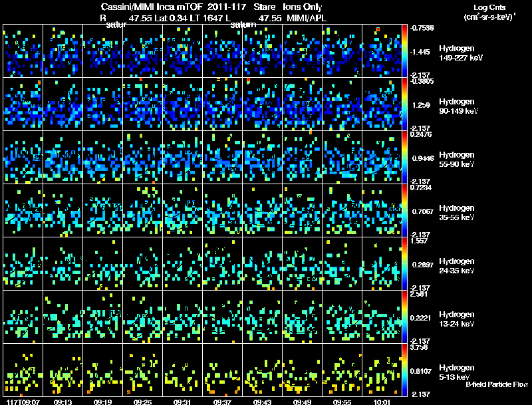Click the Hydrogen 149-227 keV color bar
This screenshot has height=405, width=532.
click(x=404, y=51)
